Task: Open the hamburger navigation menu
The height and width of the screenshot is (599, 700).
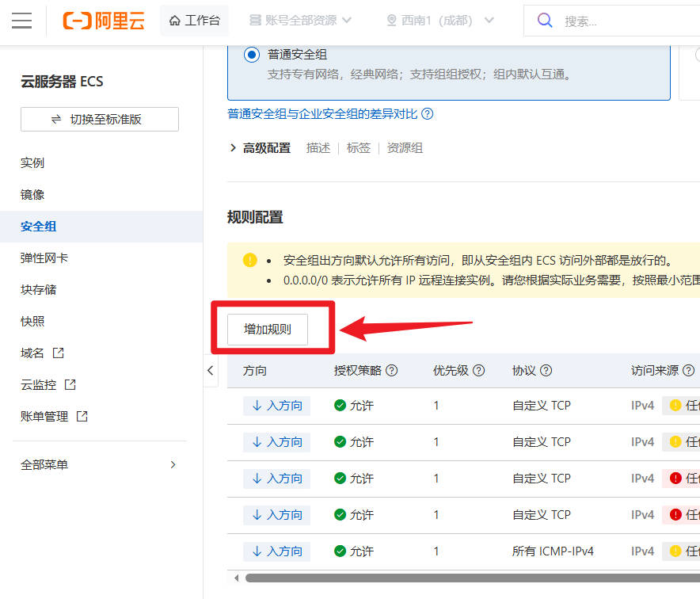Action: [22, 21]
